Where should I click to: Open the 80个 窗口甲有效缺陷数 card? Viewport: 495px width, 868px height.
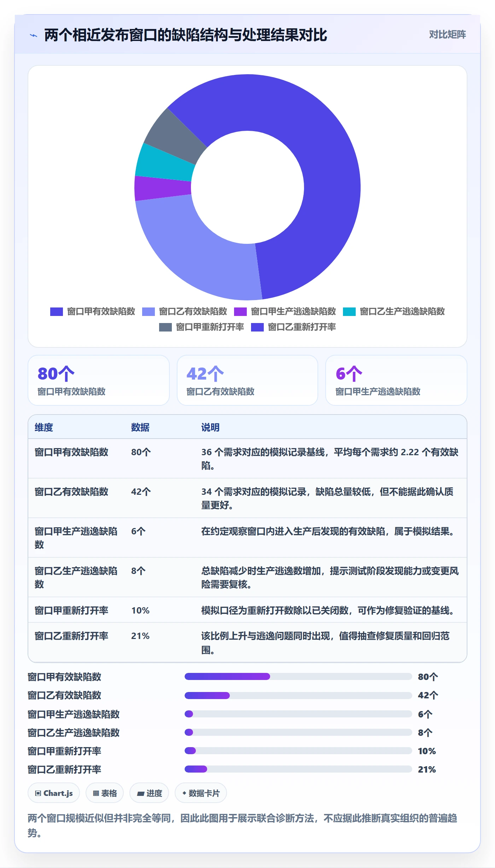point(99,380)
